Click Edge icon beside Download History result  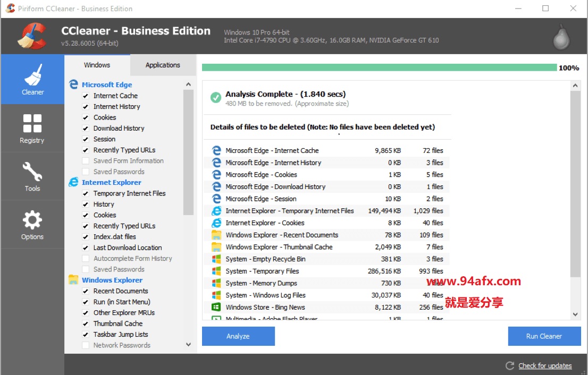point(216,186)
